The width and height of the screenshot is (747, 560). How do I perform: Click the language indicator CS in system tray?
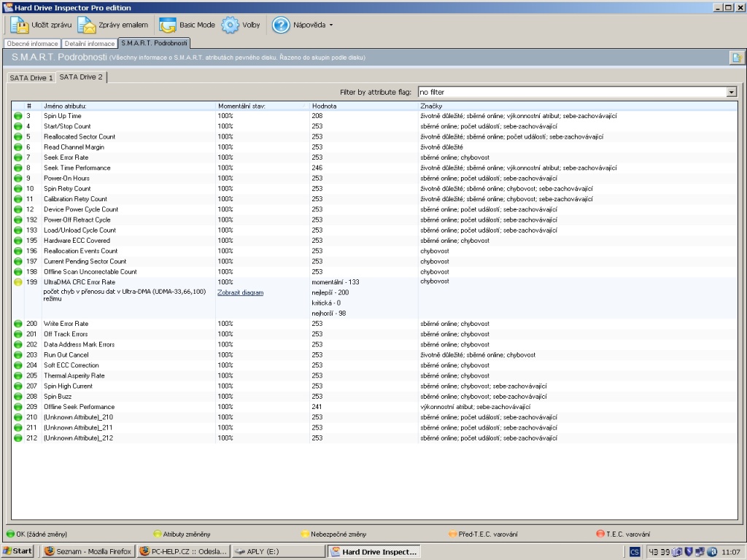[635, 551]
